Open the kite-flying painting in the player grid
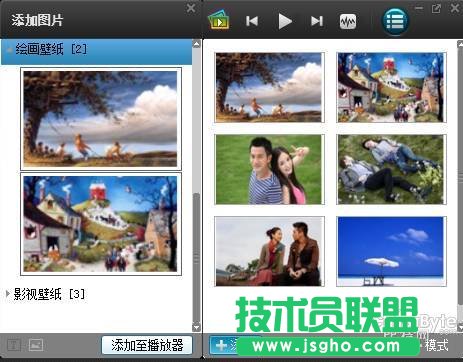The height and width of the screenshot is (362, 463). click(269, 87)
